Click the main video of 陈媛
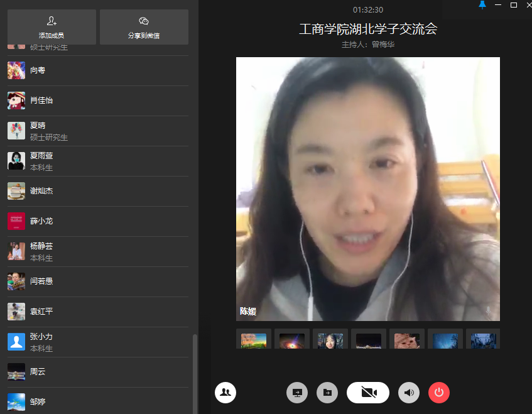This screenshot has height=414, width=532. pyautogui.click(x=367, y=188)
